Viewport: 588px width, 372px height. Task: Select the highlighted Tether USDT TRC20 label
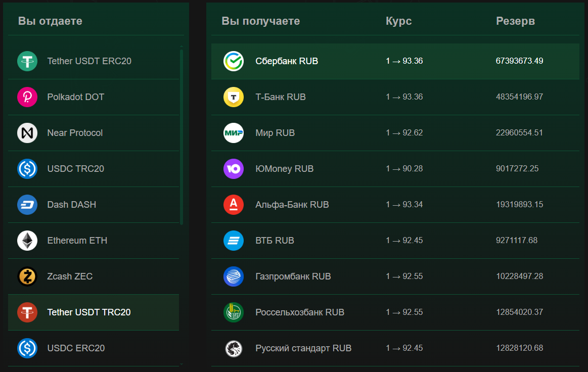click(89, 312)
